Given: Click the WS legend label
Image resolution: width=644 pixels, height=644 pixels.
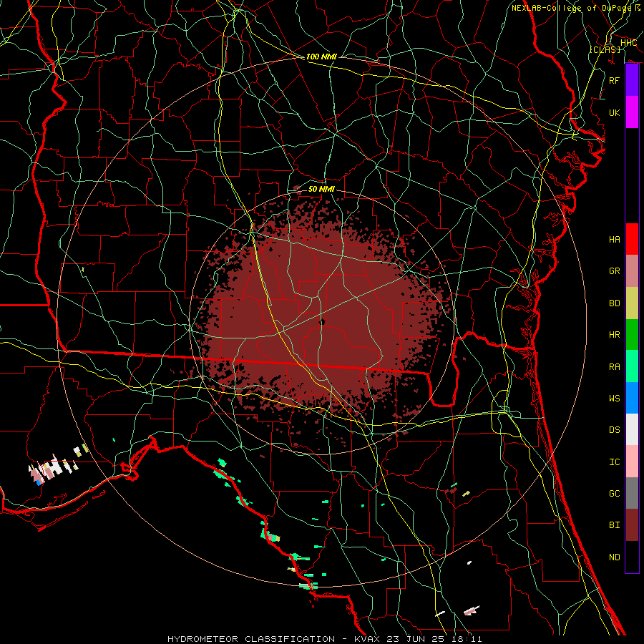Looking at the screenshot, I should pos(615,399).
